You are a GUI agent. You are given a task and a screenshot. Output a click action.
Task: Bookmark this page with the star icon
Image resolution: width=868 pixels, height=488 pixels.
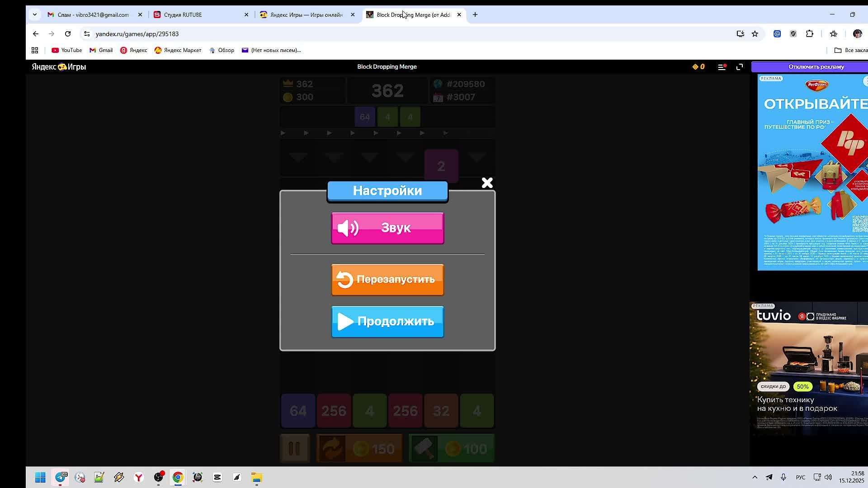755,34
